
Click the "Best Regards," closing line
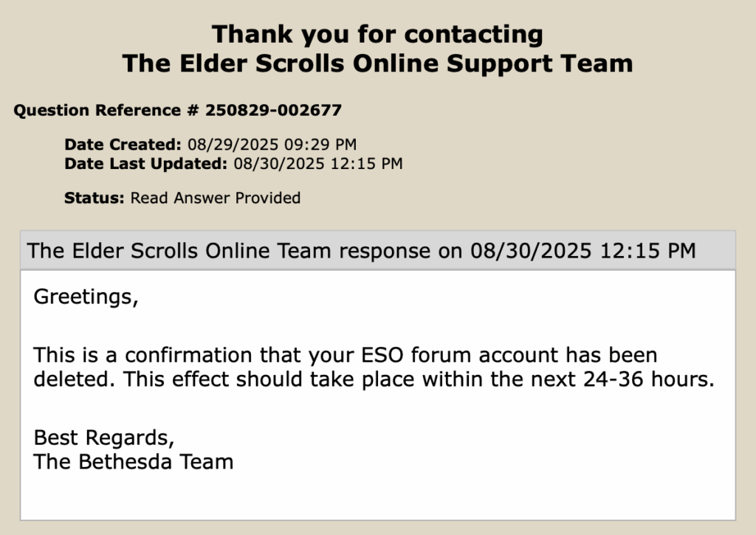[x=104, y=437]
